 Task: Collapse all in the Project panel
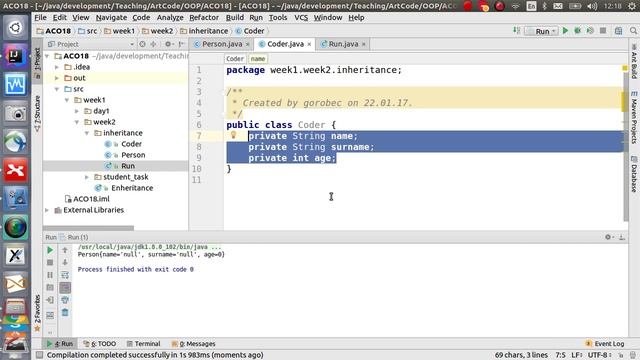tap(153, 44)
